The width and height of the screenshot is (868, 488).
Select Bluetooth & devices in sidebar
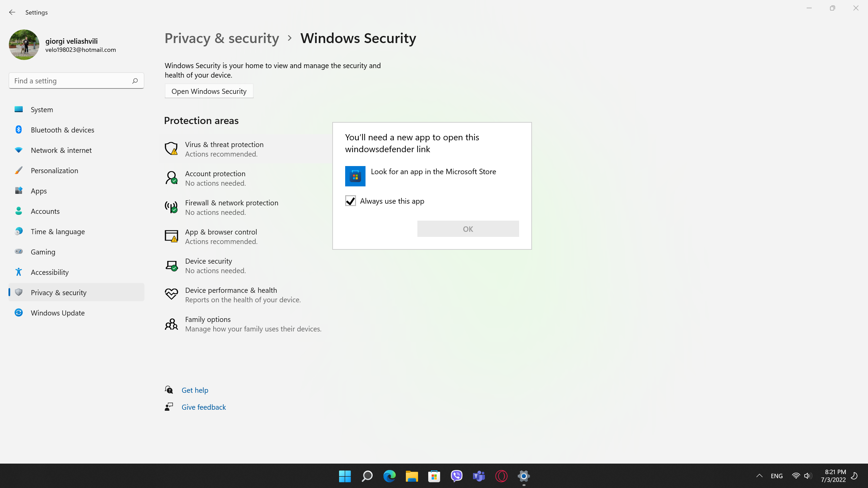point(62,130)
